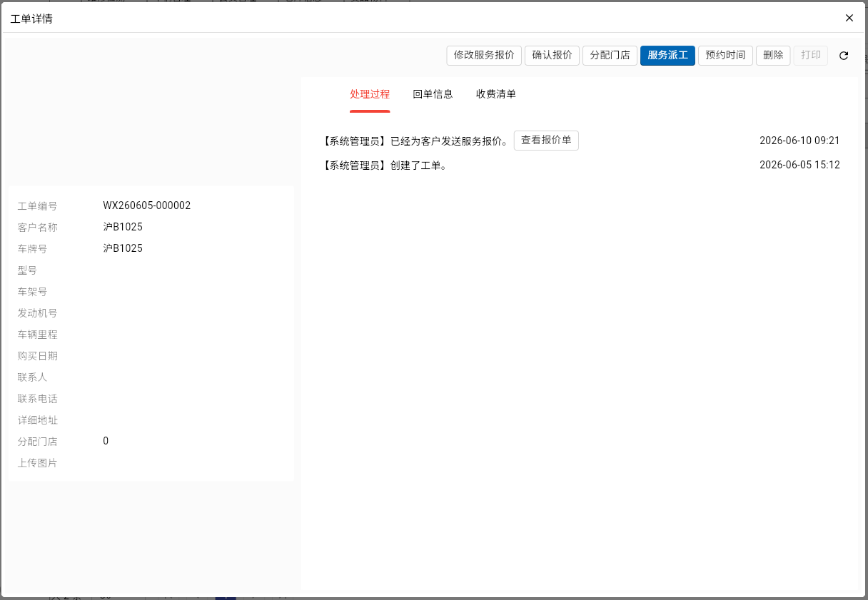Open 修改服务报价 to edit the quote
Screen dimensions: 868x600
pyautogui.click(x=484, y=56)
